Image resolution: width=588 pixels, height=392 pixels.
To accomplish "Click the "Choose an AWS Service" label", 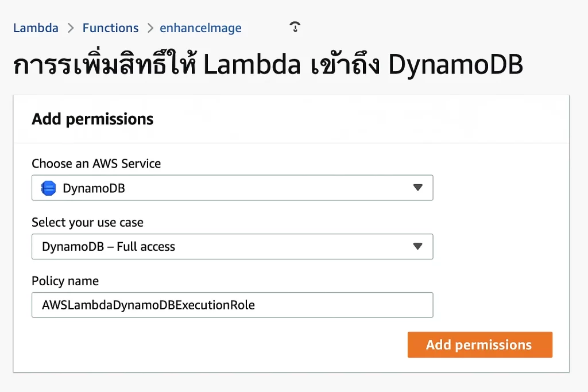I will click(96, 164).
